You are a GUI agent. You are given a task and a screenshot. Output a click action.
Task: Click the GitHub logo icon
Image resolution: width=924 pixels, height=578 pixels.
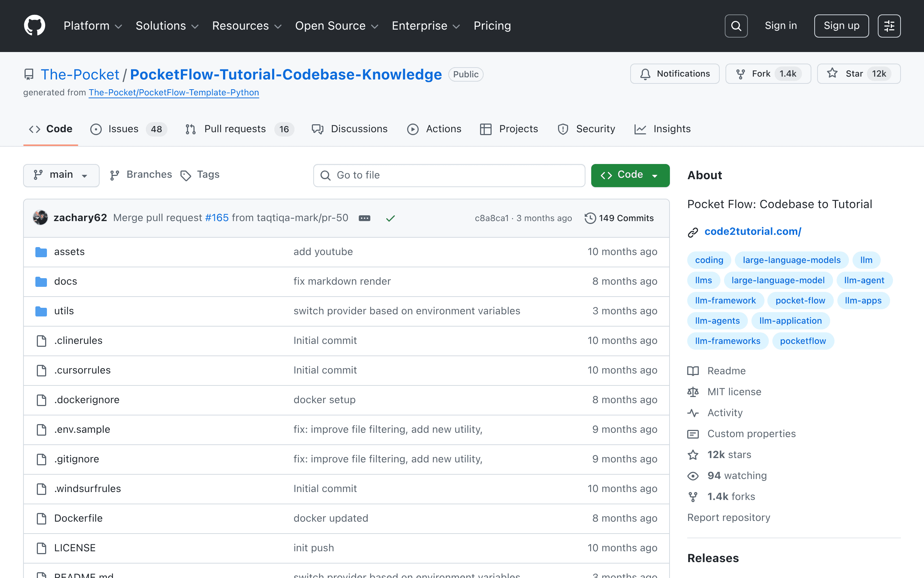35,26
